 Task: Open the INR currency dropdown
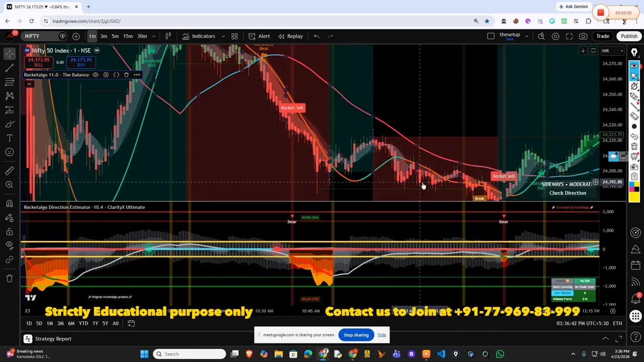click(613, 51)
